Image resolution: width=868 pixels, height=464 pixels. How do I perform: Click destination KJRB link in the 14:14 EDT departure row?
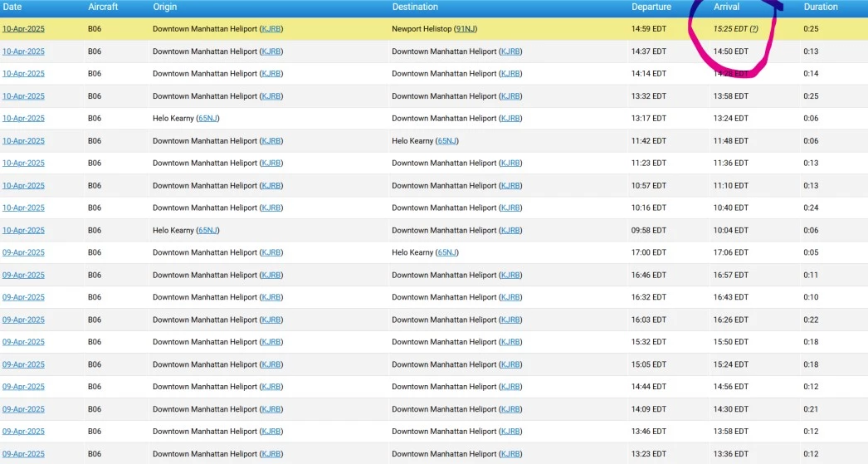point(510,74)
